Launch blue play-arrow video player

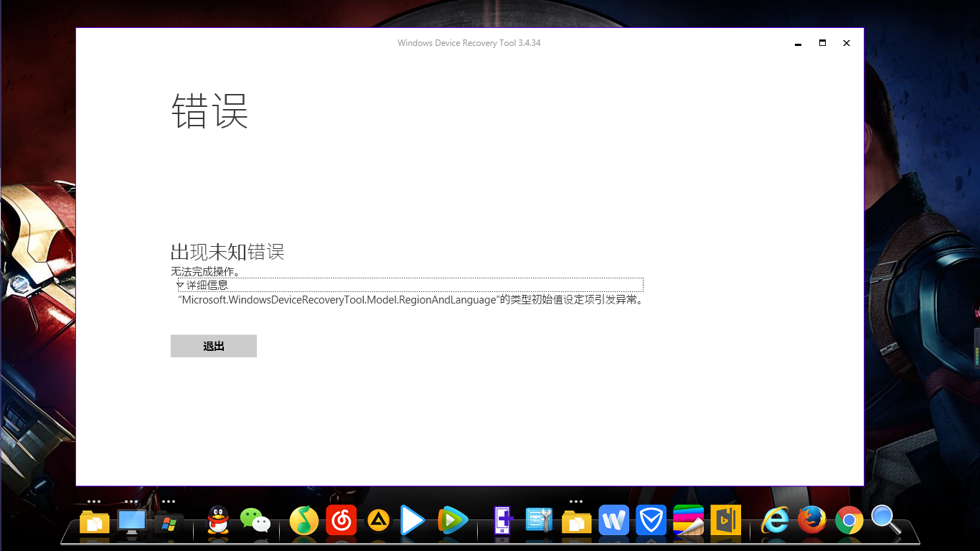coord(413,521)
